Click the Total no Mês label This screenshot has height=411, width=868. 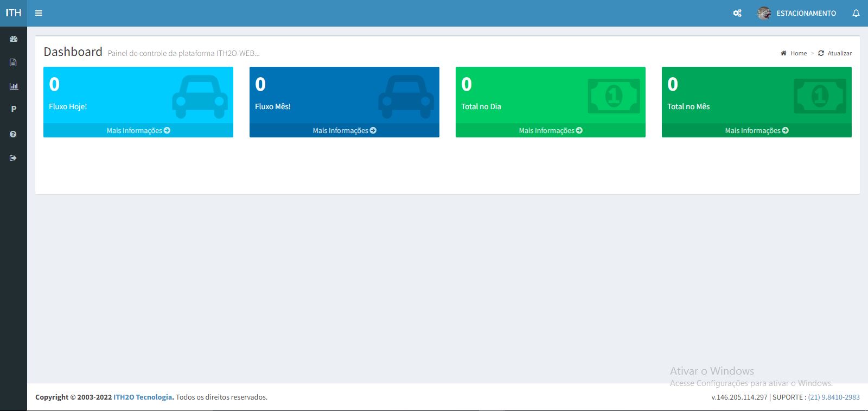688,106
